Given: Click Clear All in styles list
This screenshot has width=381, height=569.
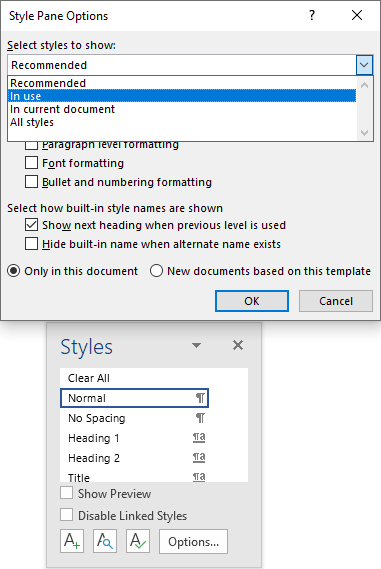Looking at the screenshot, I should pyautogui.click(x=134, y=378).
